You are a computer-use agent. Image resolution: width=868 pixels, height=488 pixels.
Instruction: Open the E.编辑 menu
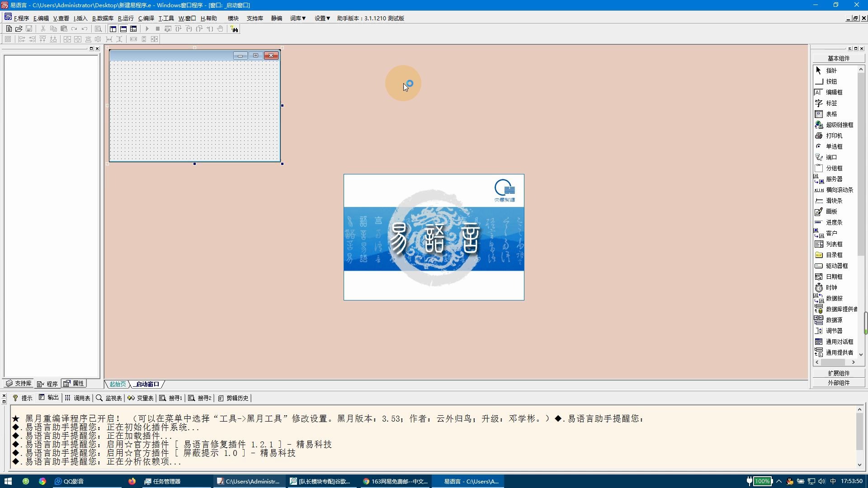[41, 19]
